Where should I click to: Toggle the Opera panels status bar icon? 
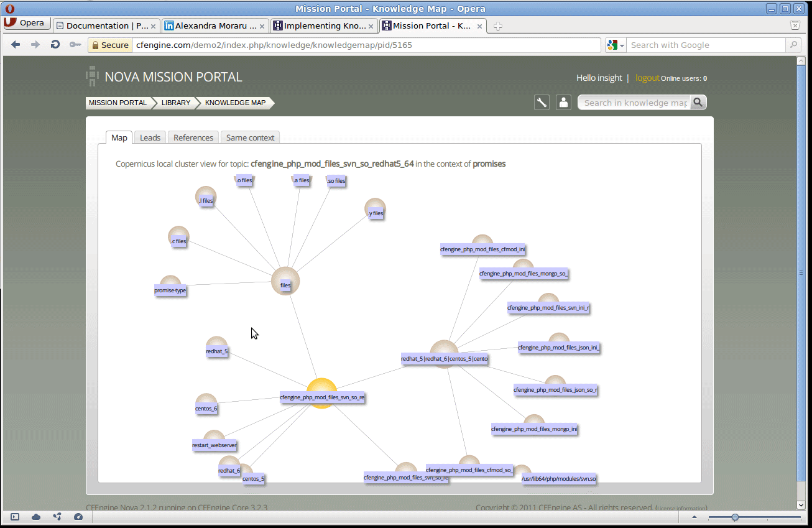[x=15, y=517]
